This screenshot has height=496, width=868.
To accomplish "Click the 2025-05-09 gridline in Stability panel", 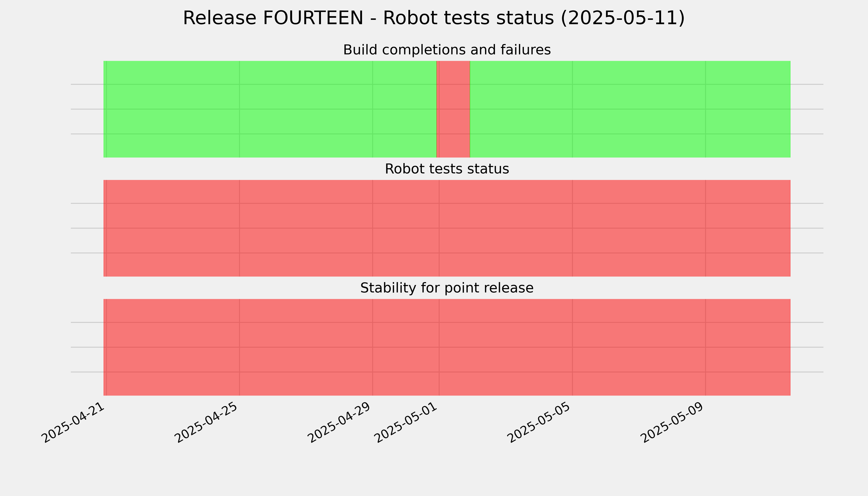I will click(706, 347).
